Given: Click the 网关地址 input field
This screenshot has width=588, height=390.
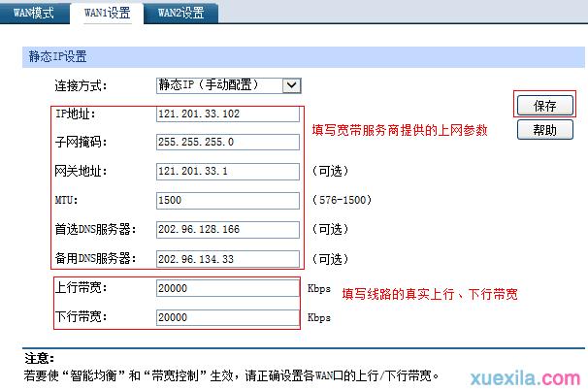Looking at the screenshot, I should pos(228,172).
